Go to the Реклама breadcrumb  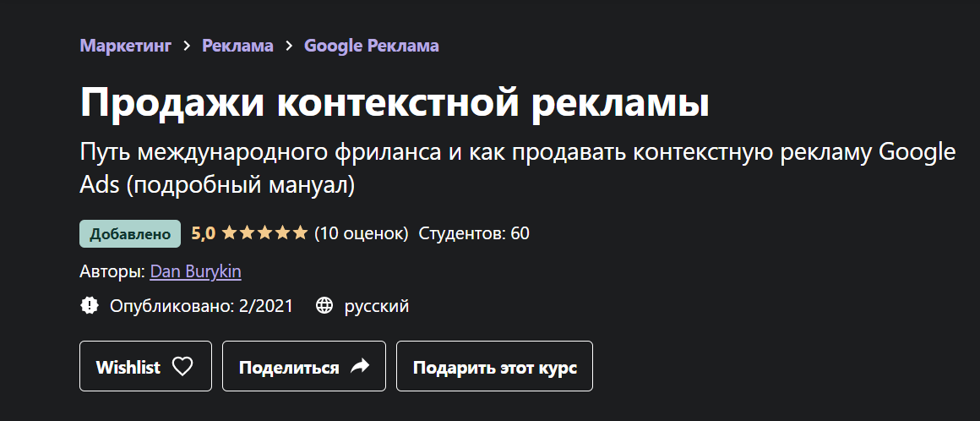237,46
